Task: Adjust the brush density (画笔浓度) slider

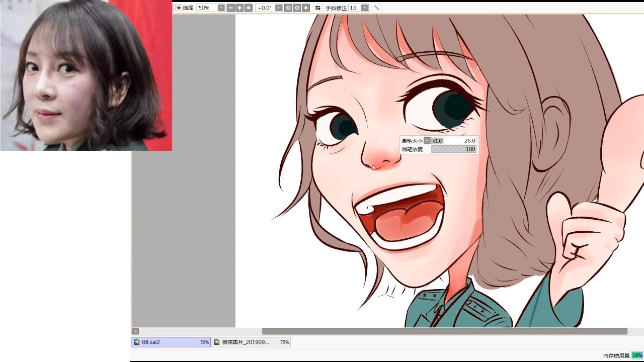Action: (x=454, y=149)
